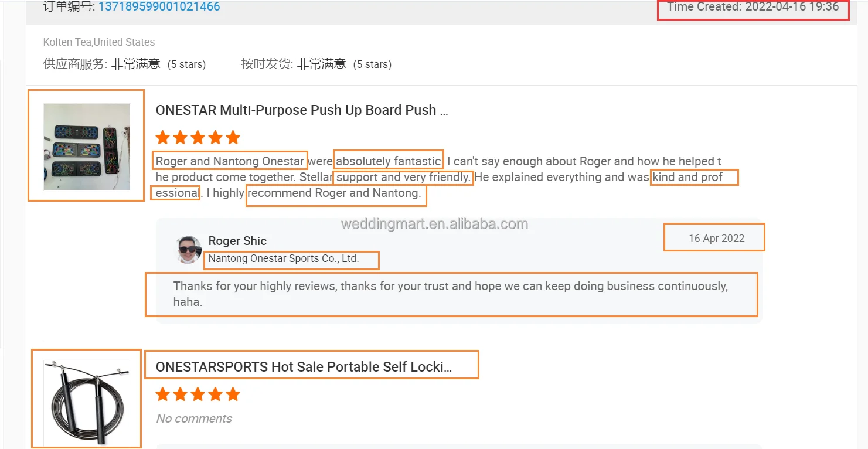Click the Time Created timestamp
This screenshot has width=868, height=449.
click(x=753, y=7)
